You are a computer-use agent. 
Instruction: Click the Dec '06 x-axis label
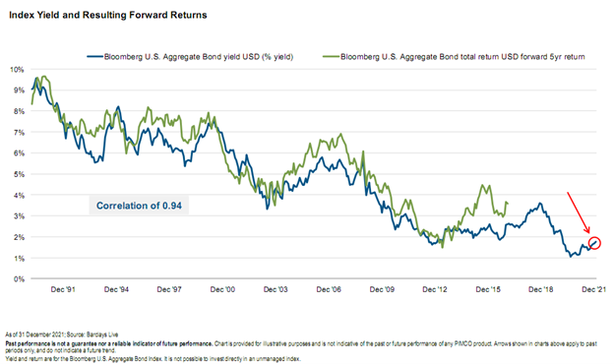click(329, 289)
